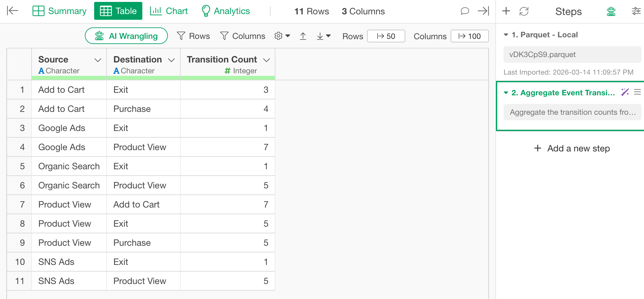Image resolution: width=644 pixels, height=299 pixels.
Task: Click the Rows limit field showing 50
Action: [x=386, y=36]
